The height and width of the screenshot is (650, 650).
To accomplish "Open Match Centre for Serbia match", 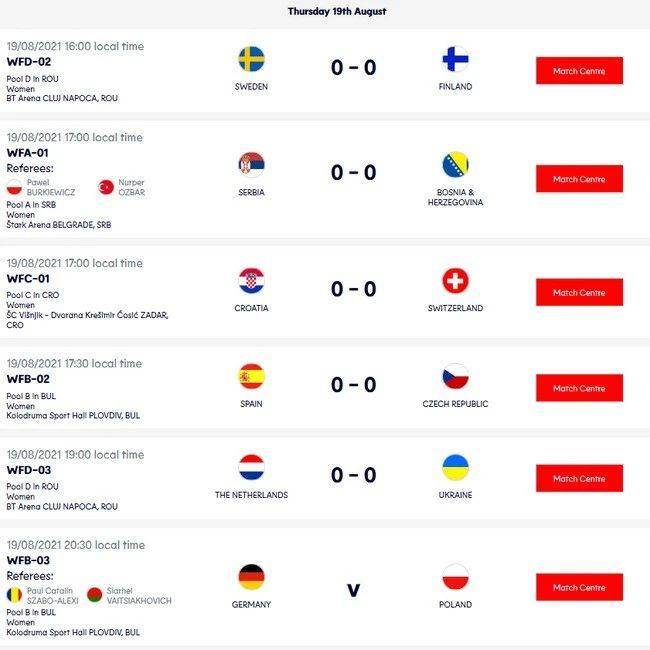I will click(579, 179).
